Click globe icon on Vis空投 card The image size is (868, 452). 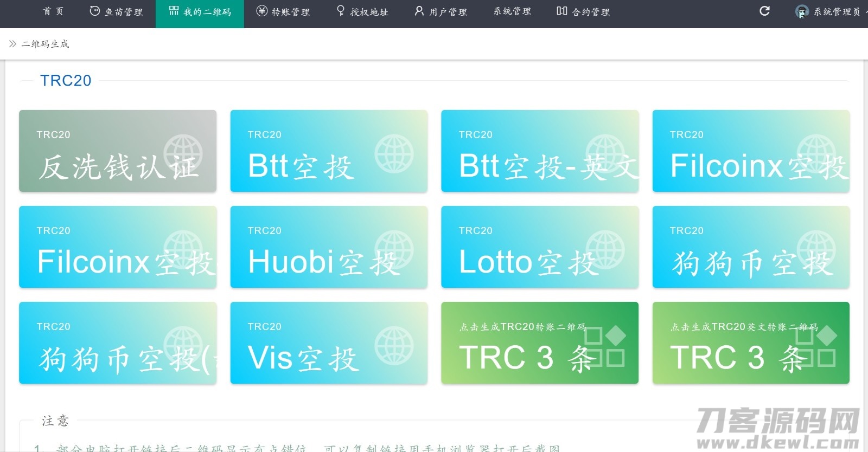click(394, 345)
